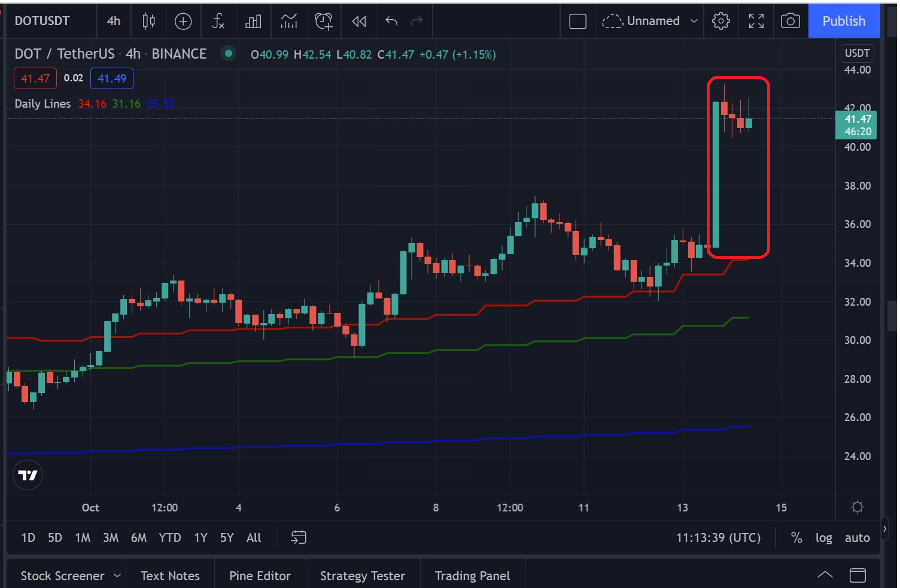Toggle logarithmic scale

pos(823,538)
